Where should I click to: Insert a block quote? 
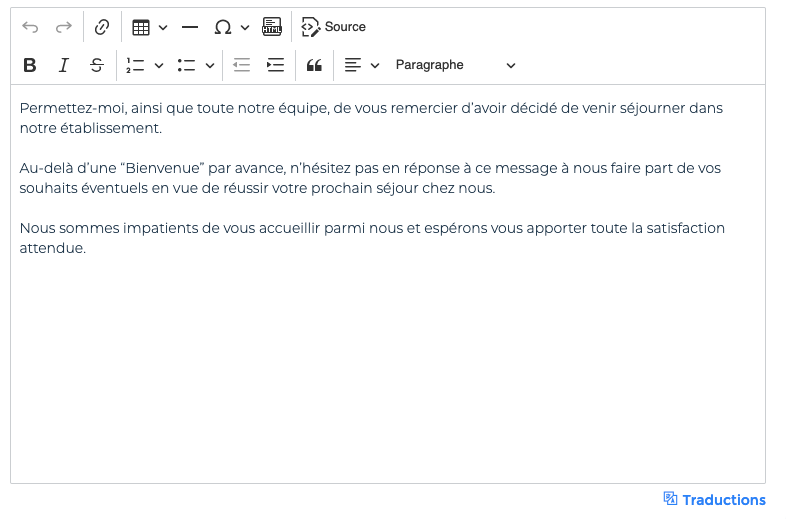(x=314, y=65)
